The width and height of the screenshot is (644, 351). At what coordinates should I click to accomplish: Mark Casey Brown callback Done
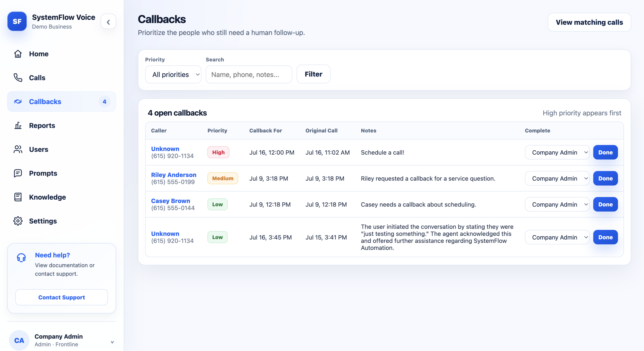(x=606, y=204)
